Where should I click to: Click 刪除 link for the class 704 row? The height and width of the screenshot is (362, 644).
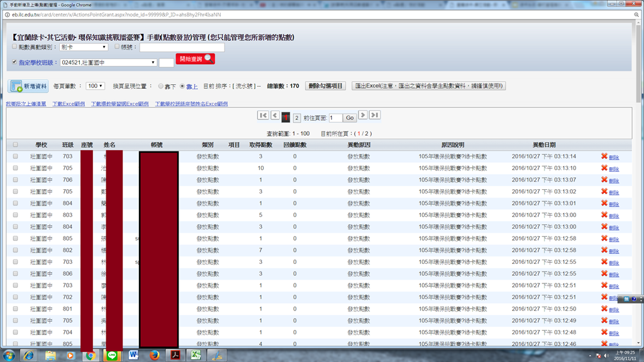[x=614, y=333]
